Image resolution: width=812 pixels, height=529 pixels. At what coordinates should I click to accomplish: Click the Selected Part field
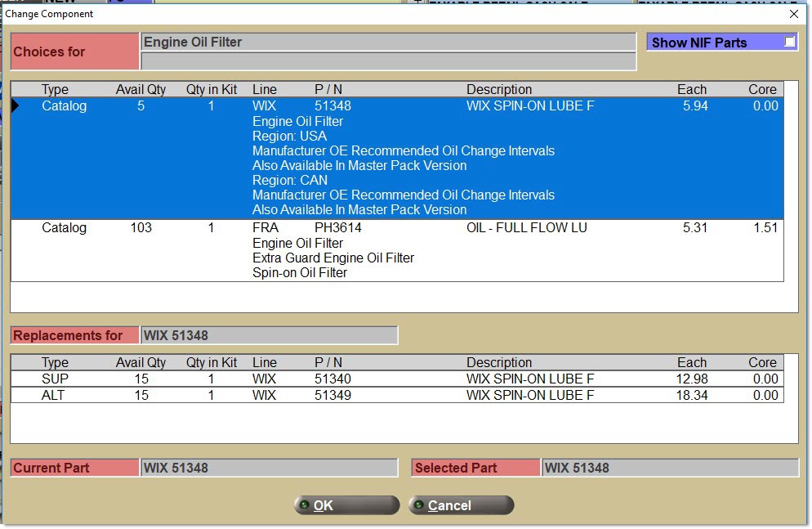coord(669,468)
